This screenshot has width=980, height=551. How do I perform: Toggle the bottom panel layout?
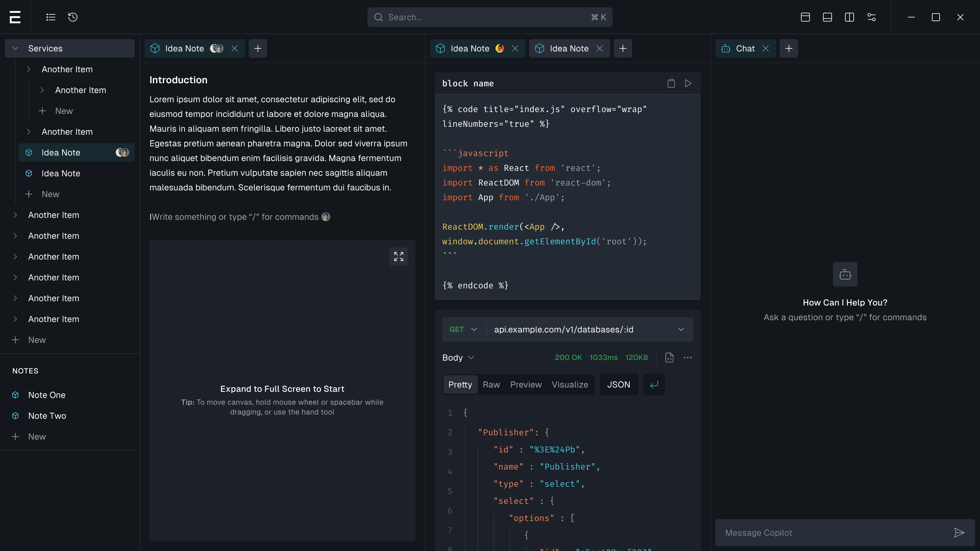pos(827,17)
